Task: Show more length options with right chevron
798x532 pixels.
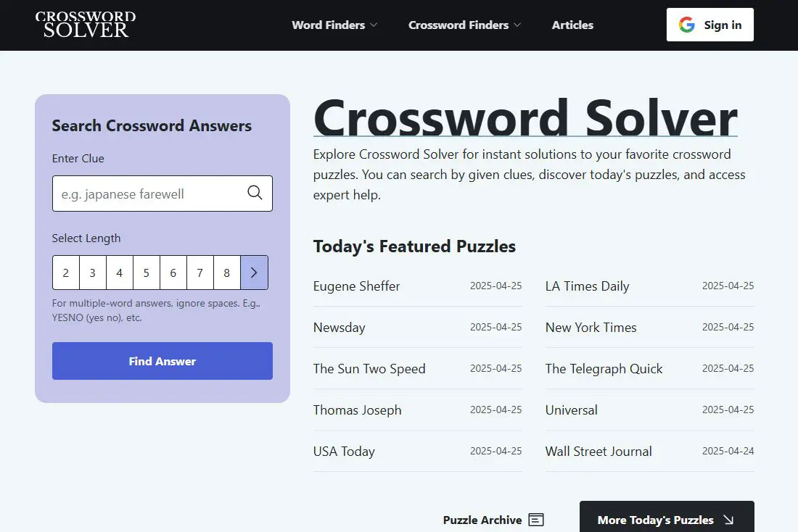Action: pos(254,273)
